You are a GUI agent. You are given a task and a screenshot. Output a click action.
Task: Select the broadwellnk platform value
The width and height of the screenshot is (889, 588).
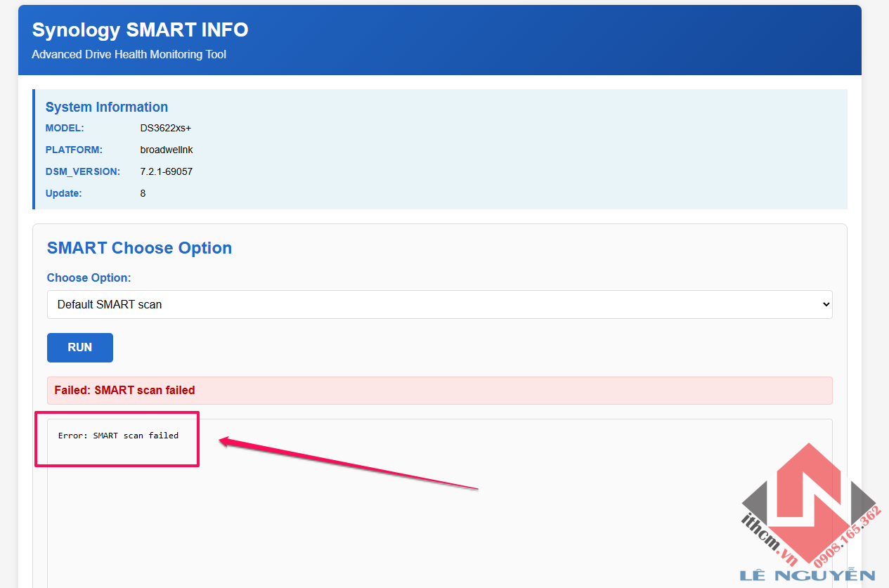[x=167, y=150]
